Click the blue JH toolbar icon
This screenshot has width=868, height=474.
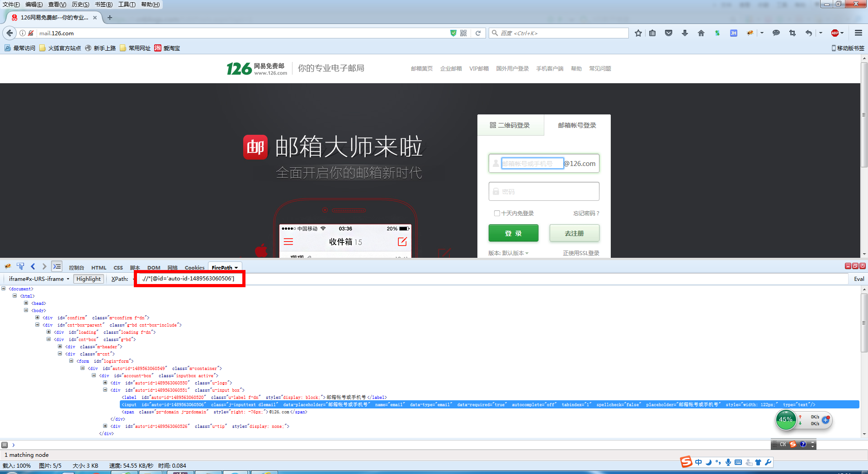tap(734, 33)
